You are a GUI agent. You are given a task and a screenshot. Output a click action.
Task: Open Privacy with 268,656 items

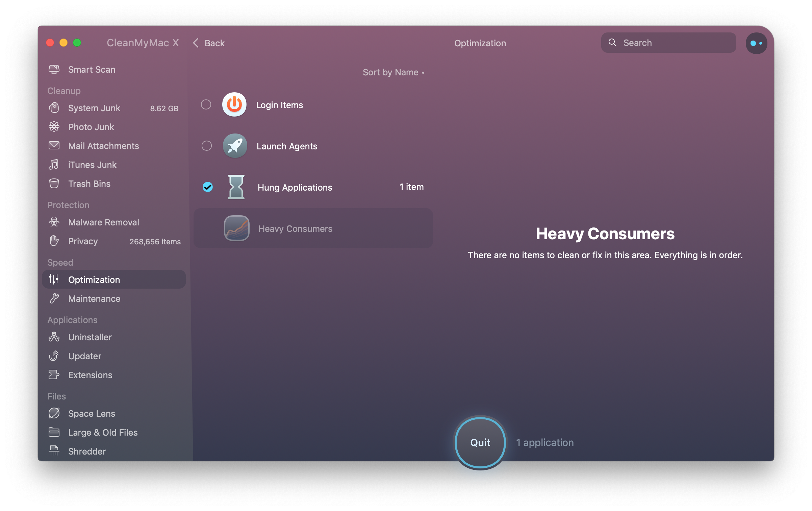coord(114,241)
